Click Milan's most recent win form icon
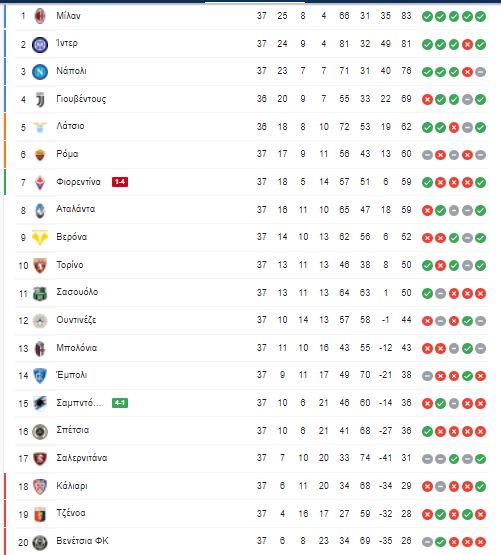 (x=480, y=16)
